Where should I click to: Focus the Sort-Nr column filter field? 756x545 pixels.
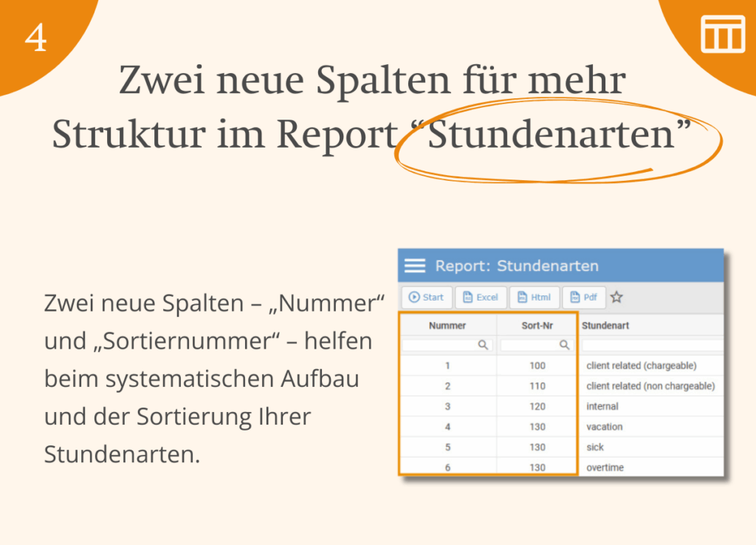[537, 345]
